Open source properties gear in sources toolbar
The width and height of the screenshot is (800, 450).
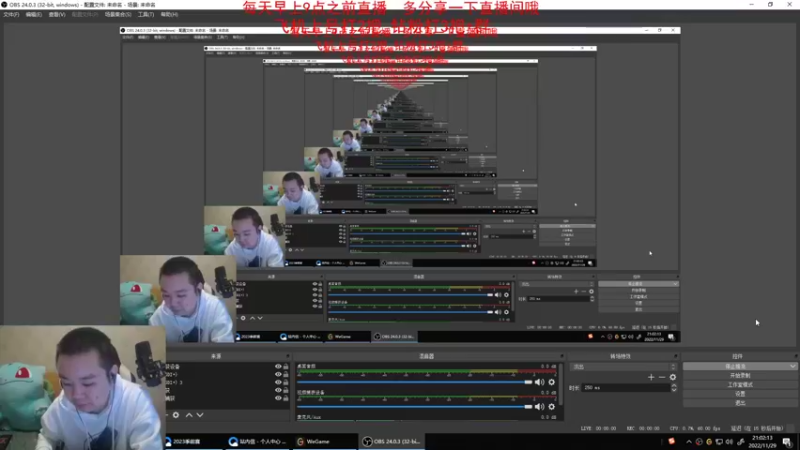[176, 415]
